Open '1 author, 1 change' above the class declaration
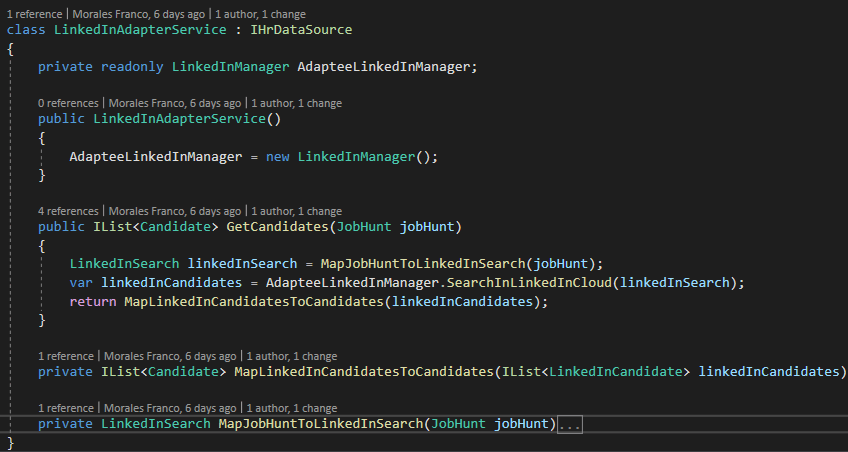The width and height of the screenshot is (848, 452). 260,14
